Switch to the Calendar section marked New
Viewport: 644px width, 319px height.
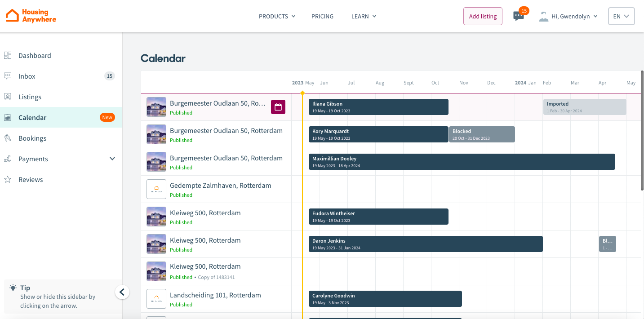pyautogui.click(x=31, y=117)
